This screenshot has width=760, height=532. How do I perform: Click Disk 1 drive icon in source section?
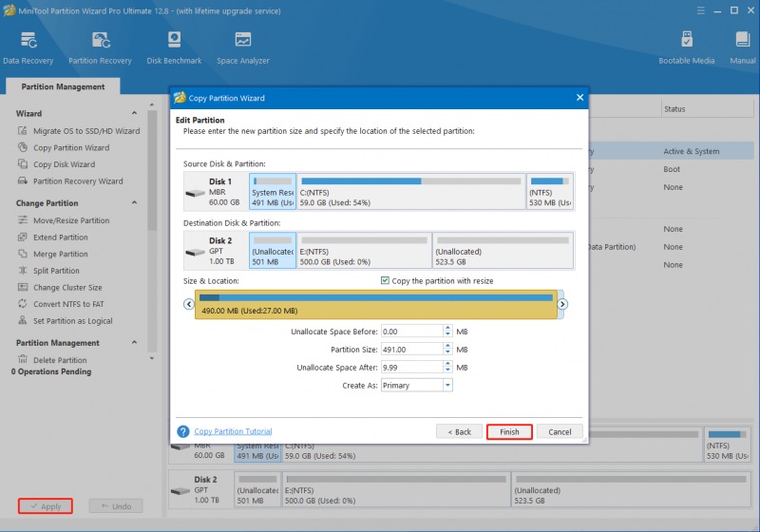(x=196, y=193)
